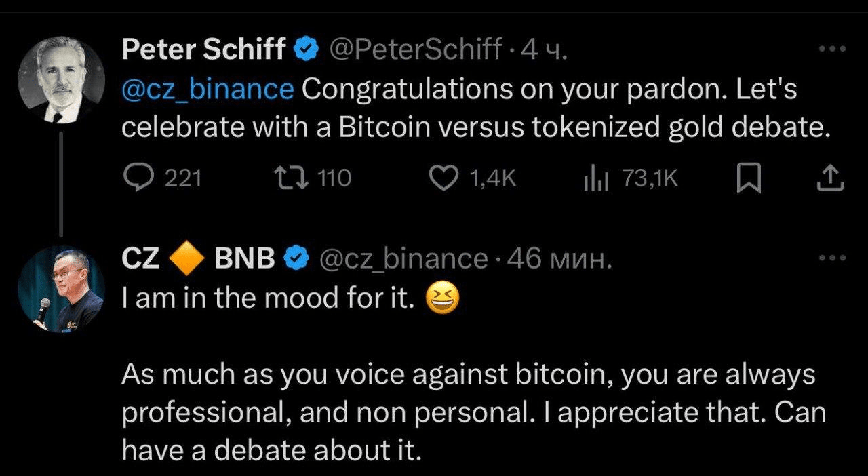
Task: Open replies on Peter Schiff's tweet
Action: click(x=139, y=179)
